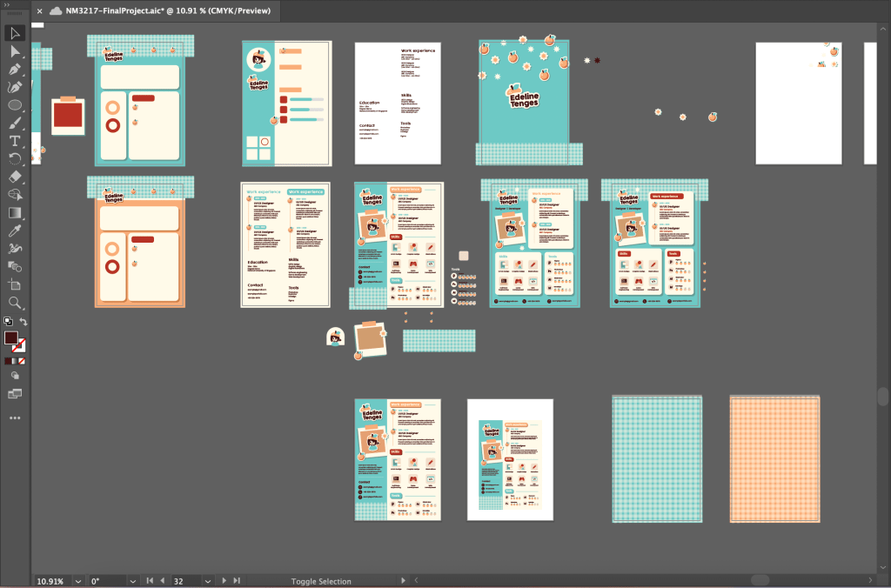Select the Pen tool
The height and width of the screenshot is (588, 891).
click(15, 70)
